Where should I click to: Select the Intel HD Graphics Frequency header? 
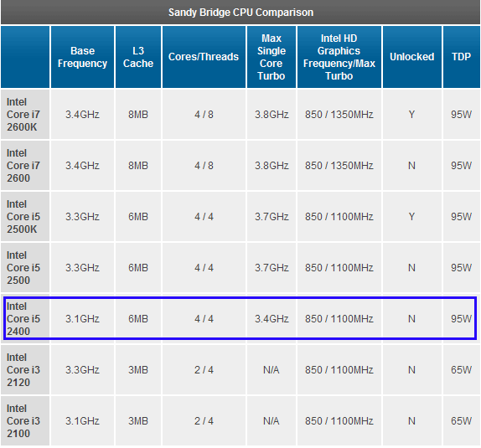tap(339, 57)
